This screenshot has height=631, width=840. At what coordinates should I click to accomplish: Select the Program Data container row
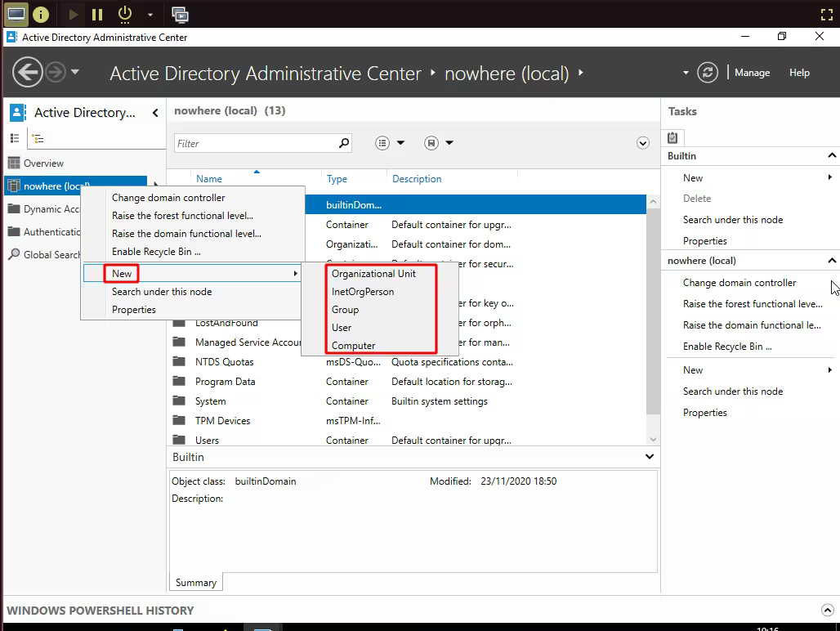407,382
